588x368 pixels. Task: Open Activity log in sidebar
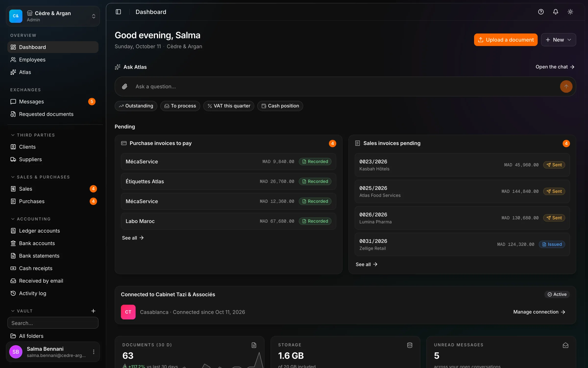pyautogui.click(x=53, y=293)
